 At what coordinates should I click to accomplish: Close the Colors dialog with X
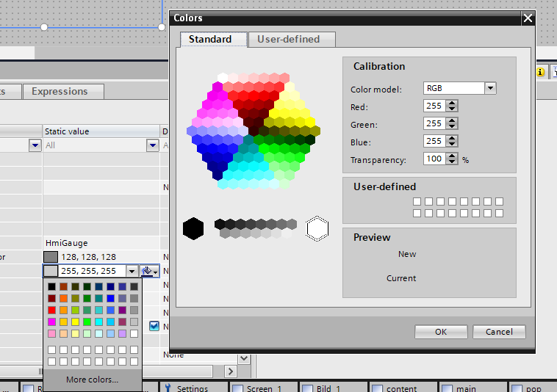[527, 18]
